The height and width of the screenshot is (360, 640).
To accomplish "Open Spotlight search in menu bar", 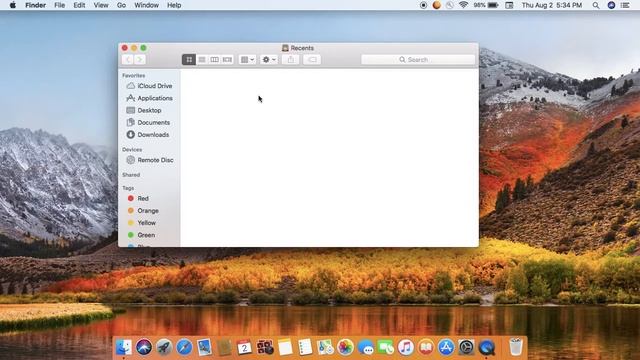I will coord(596,5).
